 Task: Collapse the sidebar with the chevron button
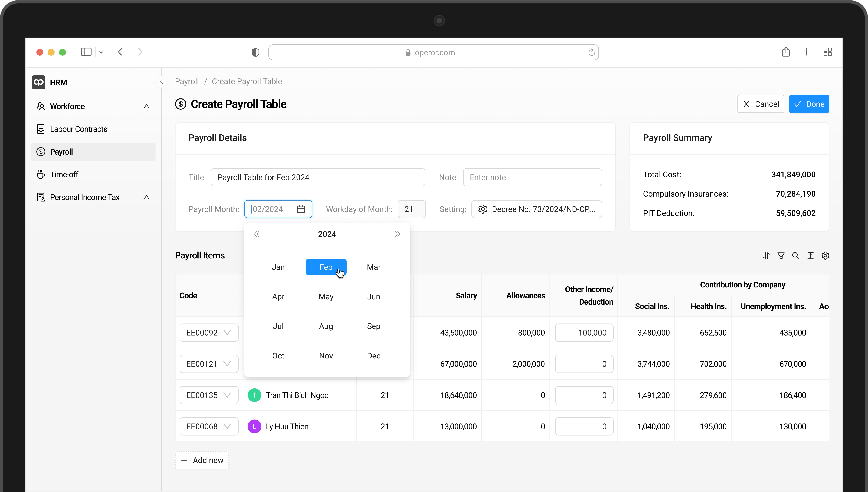pos(162,82)
